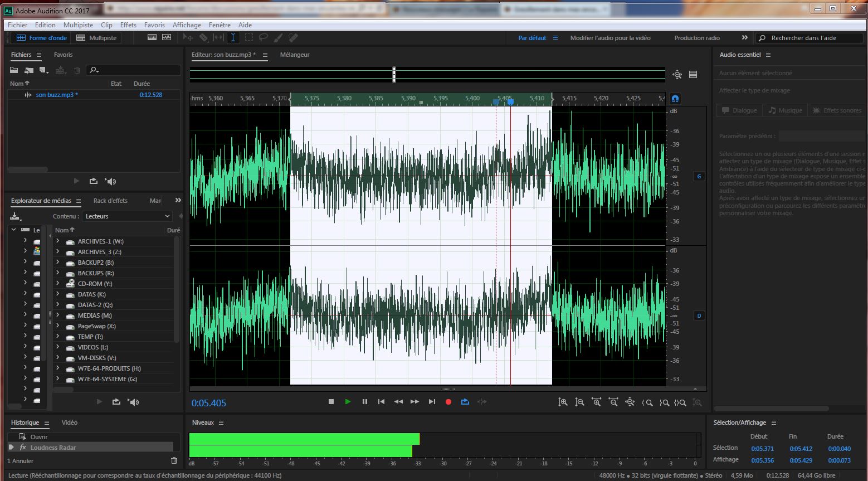The image size is (868, 481).
Task: Toggle the right channel D button
Action: (x=699, y=315)
